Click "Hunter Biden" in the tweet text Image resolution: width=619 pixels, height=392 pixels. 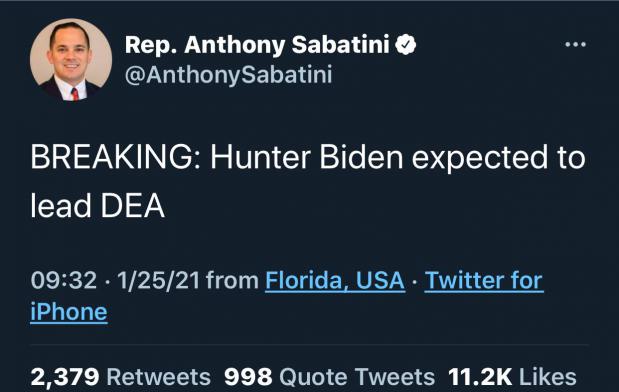tap(307, 157)
